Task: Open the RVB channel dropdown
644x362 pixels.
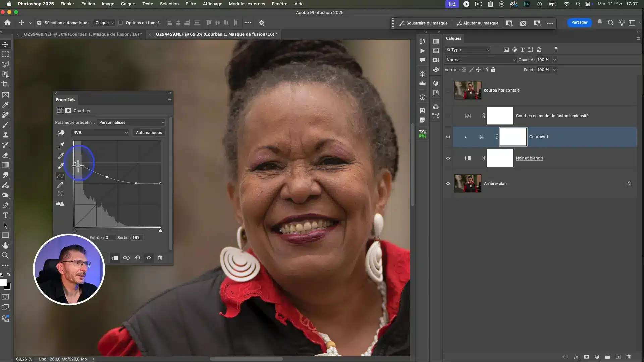Action: coord(100,133)
